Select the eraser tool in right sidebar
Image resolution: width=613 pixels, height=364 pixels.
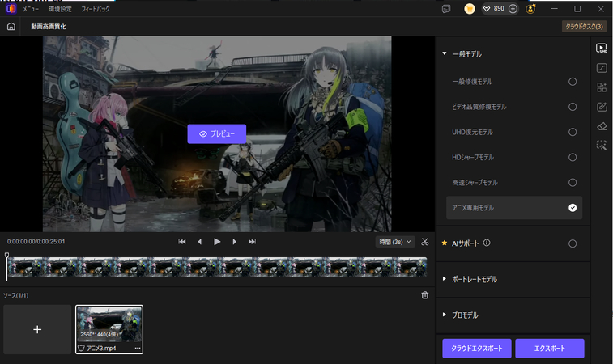click(x=602, y=125)
